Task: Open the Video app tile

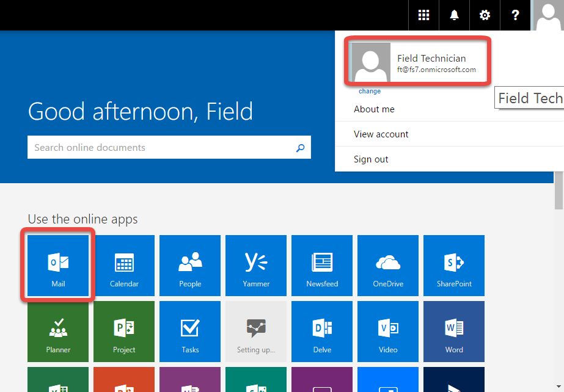Action: tap(388, 332)
